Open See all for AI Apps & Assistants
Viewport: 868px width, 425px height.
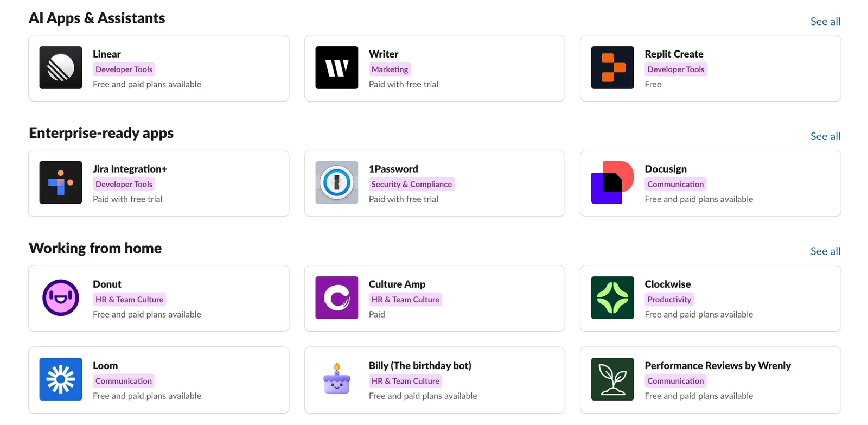825,21
